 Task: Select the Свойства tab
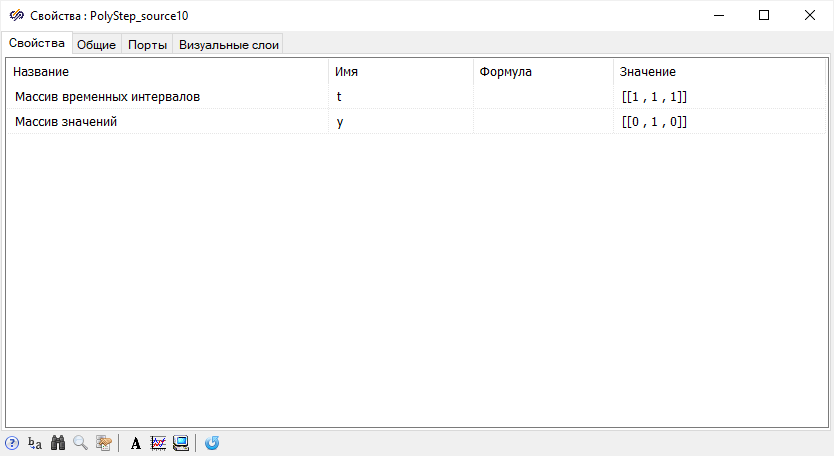[37, 43]
